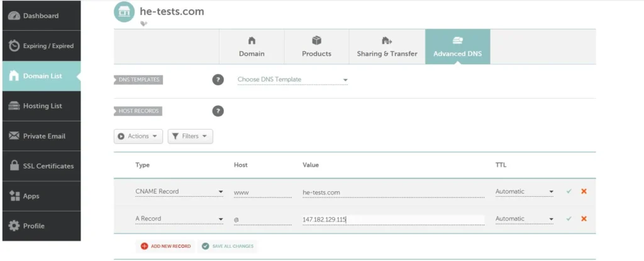Switch to the Domain tab
The image size is (644, 261).
pyautogui.click(x=252, y=47)
